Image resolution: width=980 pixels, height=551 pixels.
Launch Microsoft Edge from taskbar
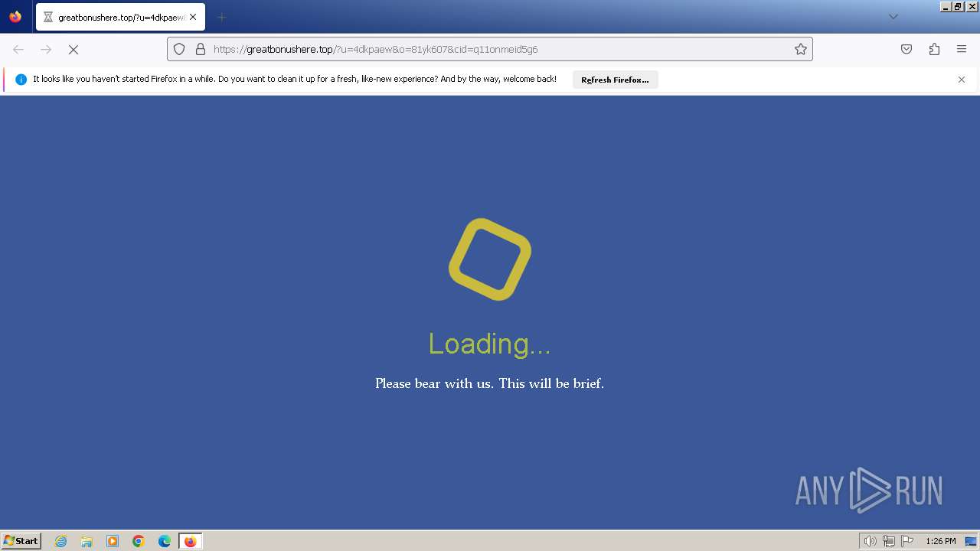pos(165,541)
